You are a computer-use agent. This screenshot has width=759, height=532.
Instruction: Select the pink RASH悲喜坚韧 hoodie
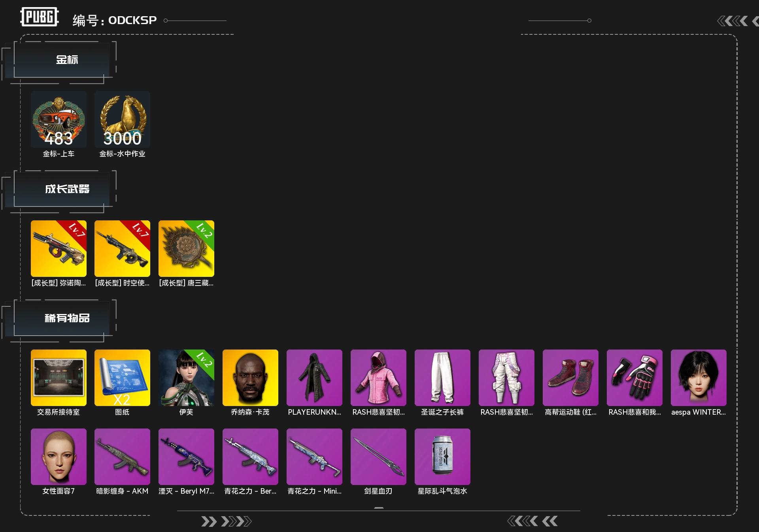click(378, 378)
